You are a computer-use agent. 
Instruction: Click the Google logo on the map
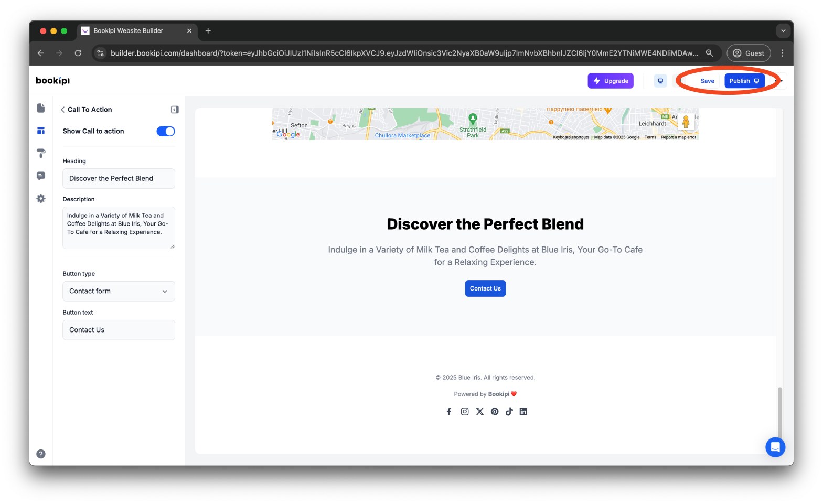tap(288, 134)
